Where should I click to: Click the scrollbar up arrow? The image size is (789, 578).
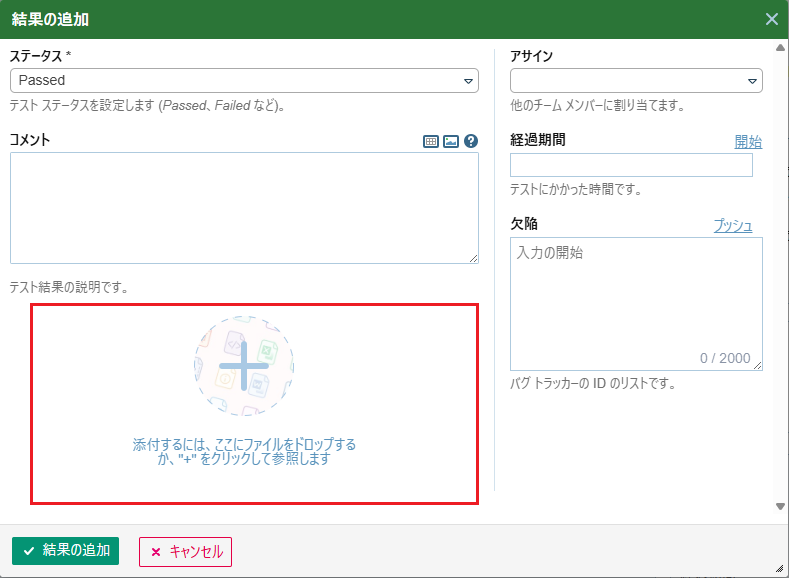(x=780, y=47)
